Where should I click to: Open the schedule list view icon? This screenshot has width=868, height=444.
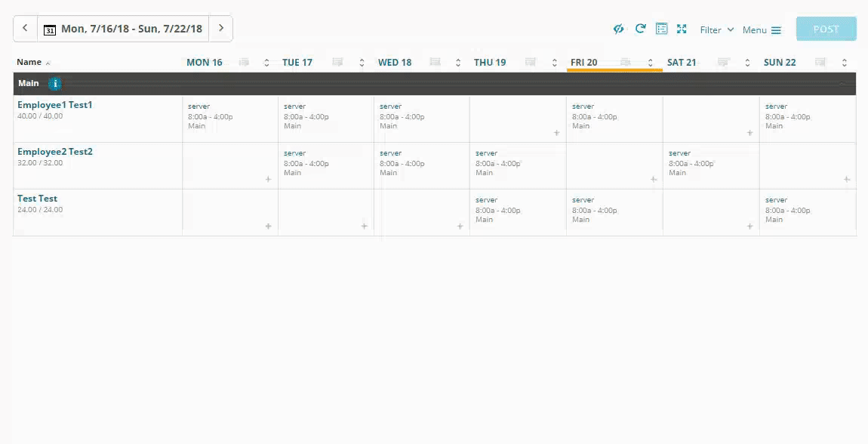pyautogui.click(x=661, y=29)
